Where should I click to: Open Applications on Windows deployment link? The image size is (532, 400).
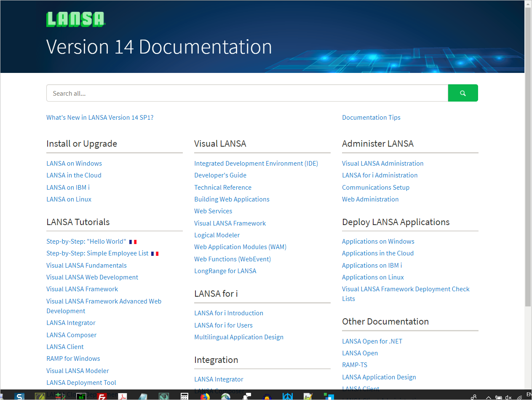(x=378, y=242)
